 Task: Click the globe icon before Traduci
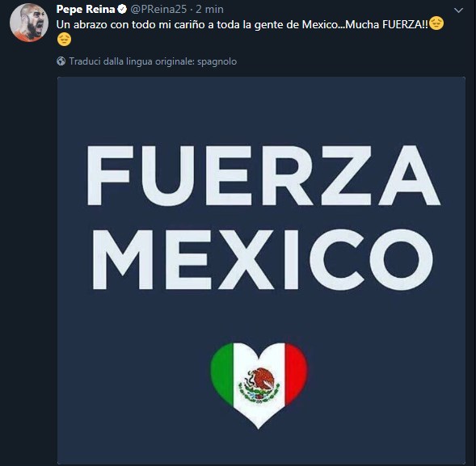tap(61, 61)
